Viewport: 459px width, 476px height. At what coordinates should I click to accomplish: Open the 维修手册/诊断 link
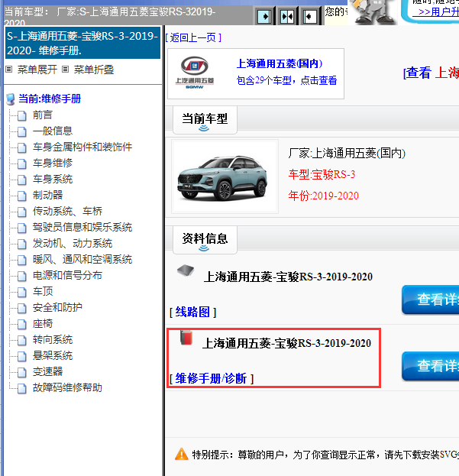pyautogui.click(x=212, y=379)
